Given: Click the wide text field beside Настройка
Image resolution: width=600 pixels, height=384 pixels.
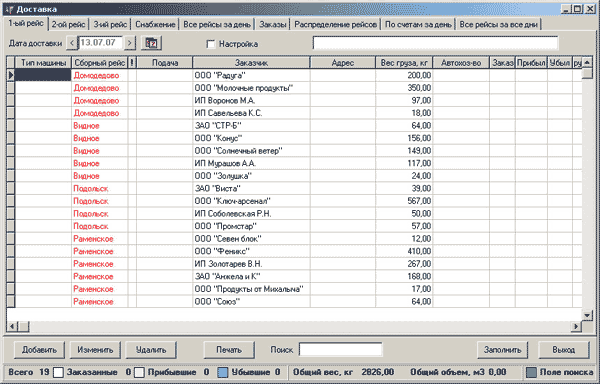Looking at the screenshot, I should tap(435, 43).
